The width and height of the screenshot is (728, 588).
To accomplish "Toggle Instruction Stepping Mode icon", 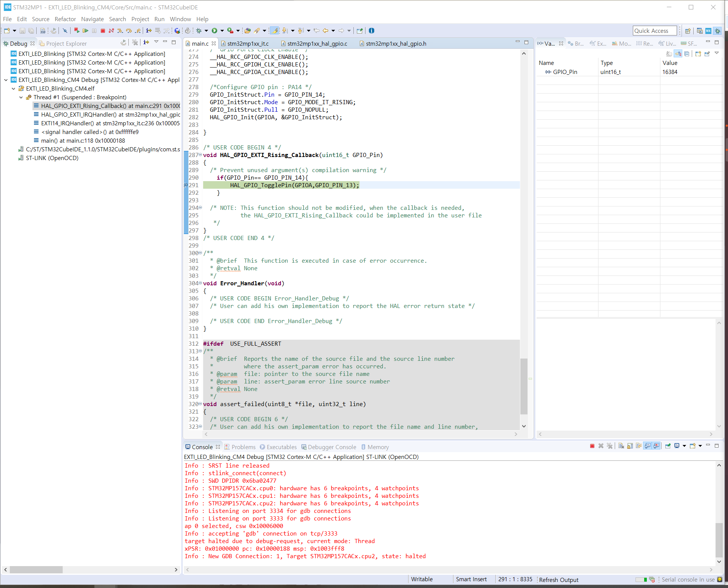I will [x=149, y=31].
